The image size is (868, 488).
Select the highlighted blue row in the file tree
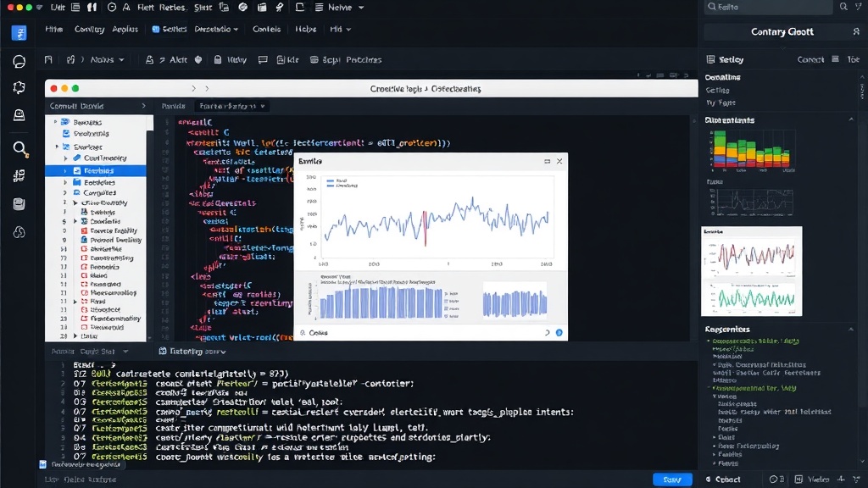(96, 170)
